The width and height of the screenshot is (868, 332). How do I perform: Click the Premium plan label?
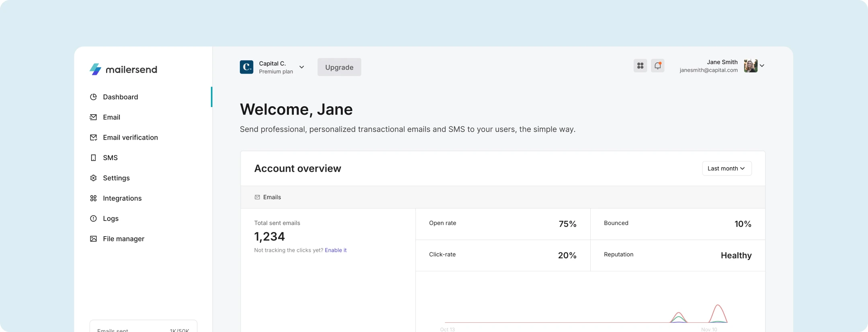(276, 72)
